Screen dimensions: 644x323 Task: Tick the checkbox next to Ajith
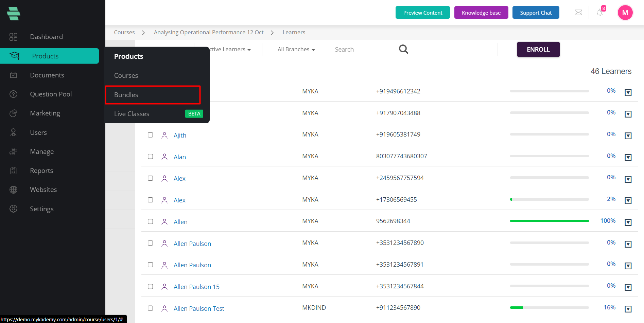tap(150, 135)
